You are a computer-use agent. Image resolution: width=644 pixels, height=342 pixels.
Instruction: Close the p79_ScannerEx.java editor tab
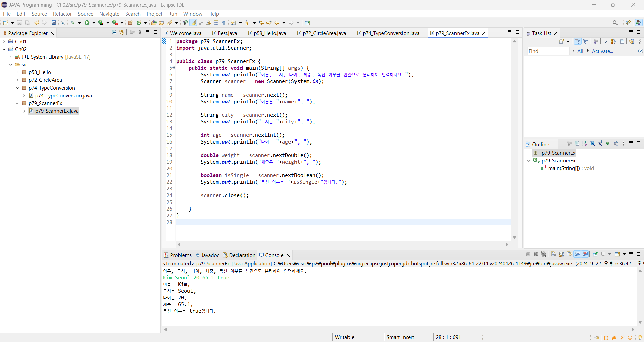click(x=484, y=33)
